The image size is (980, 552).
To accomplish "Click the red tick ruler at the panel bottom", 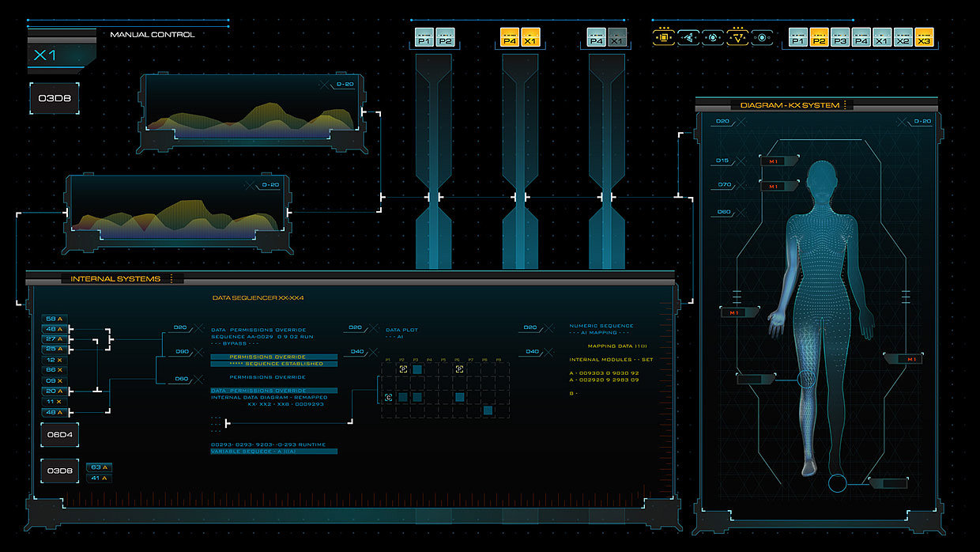I will [352, 500].
